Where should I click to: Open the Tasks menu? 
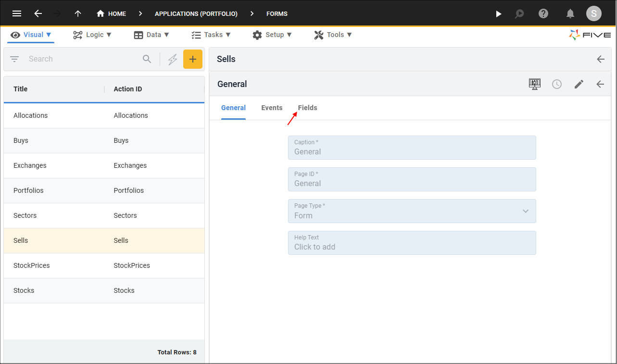pos(211,35)
